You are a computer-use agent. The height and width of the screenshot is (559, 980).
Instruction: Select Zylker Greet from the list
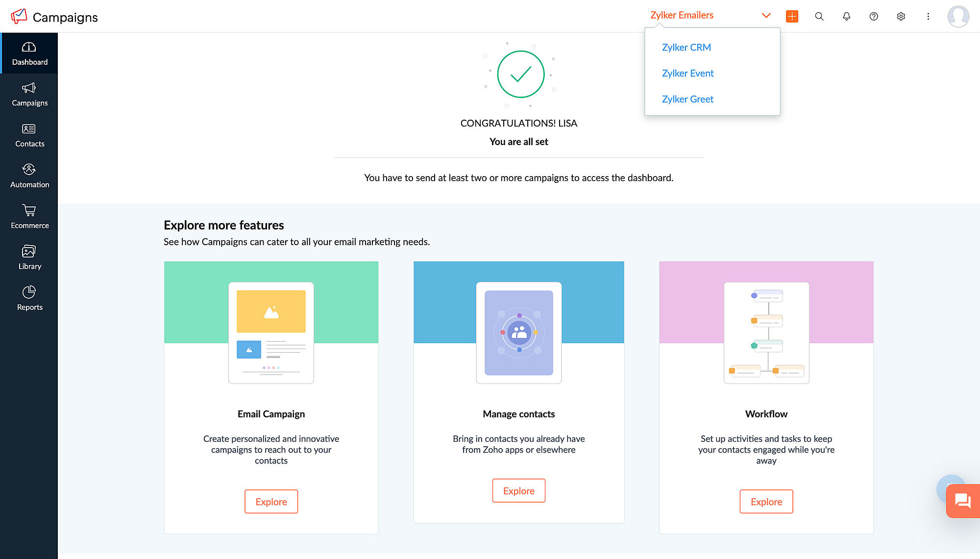[x=687, y=99]
